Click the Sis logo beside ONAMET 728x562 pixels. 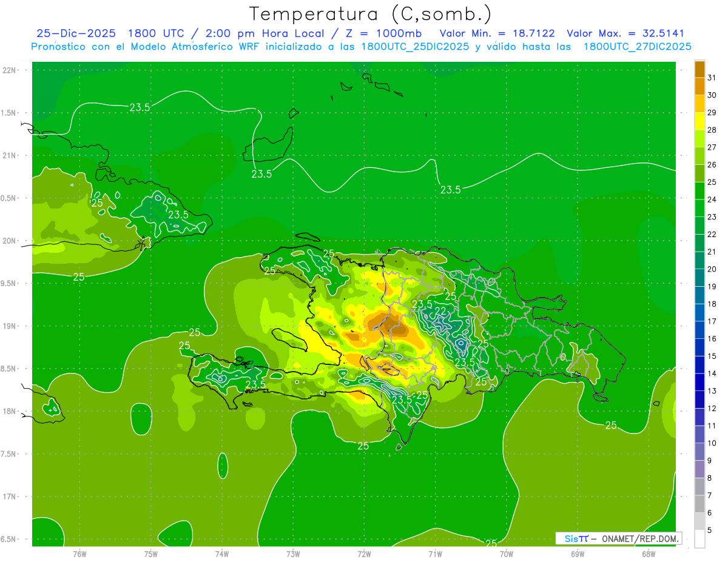576,538
